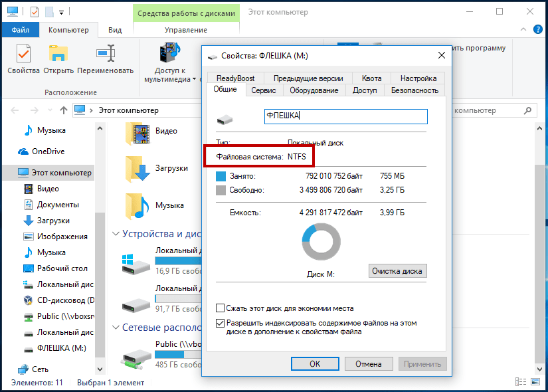Click the blue Занято color square
548x392 pixels.
click(x=221, y=176)
